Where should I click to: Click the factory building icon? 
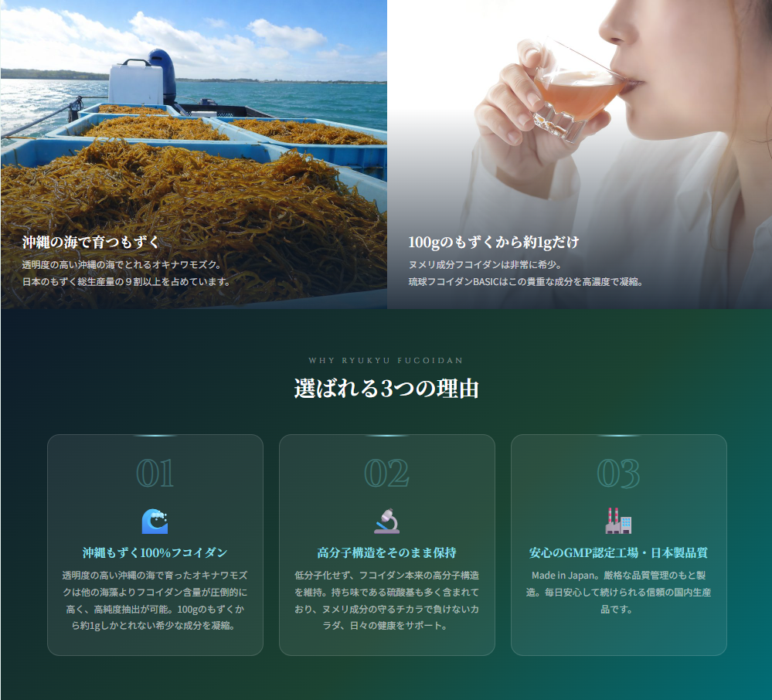click(618, 522)
